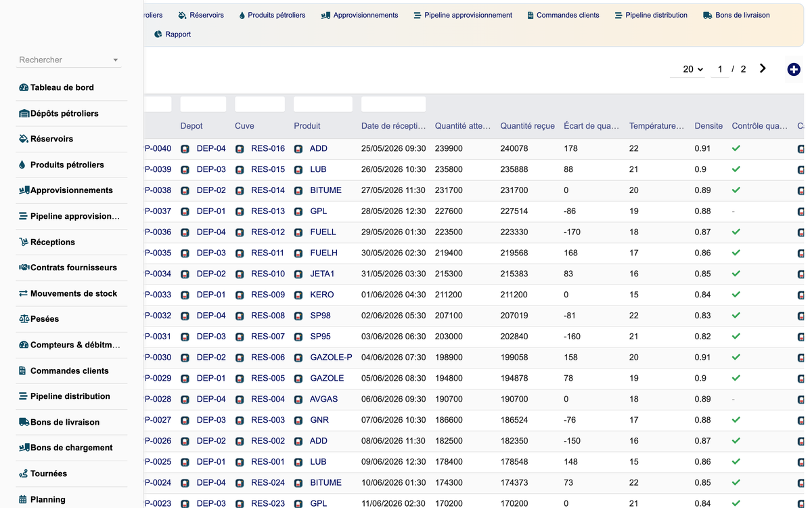Click the Bons de chargement icon in sidebar
812x508 pixels.
[24, 448]
